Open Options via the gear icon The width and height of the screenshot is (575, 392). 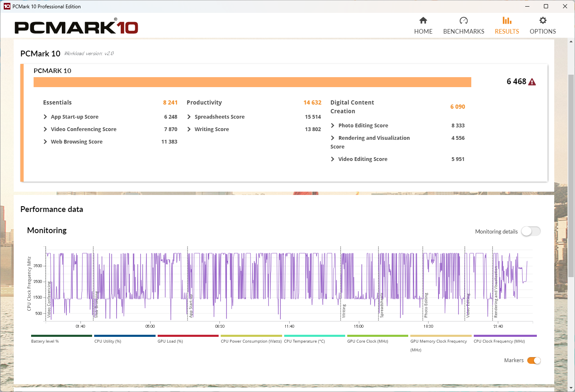click(543, 20)
